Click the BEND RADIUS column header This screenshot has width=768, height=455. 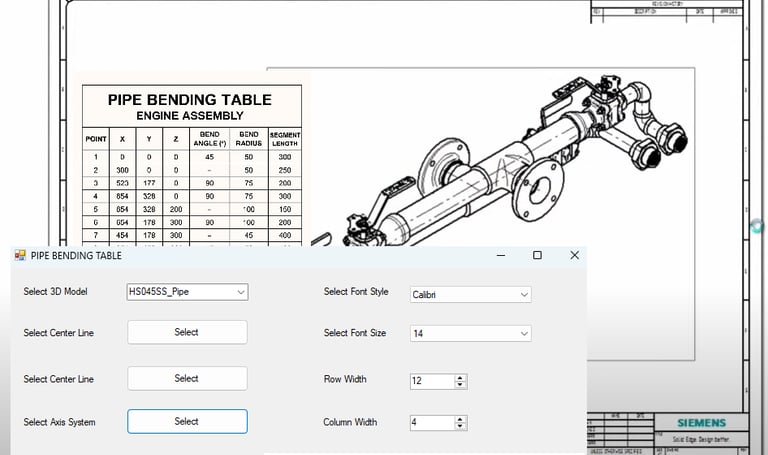coord(249,139)
